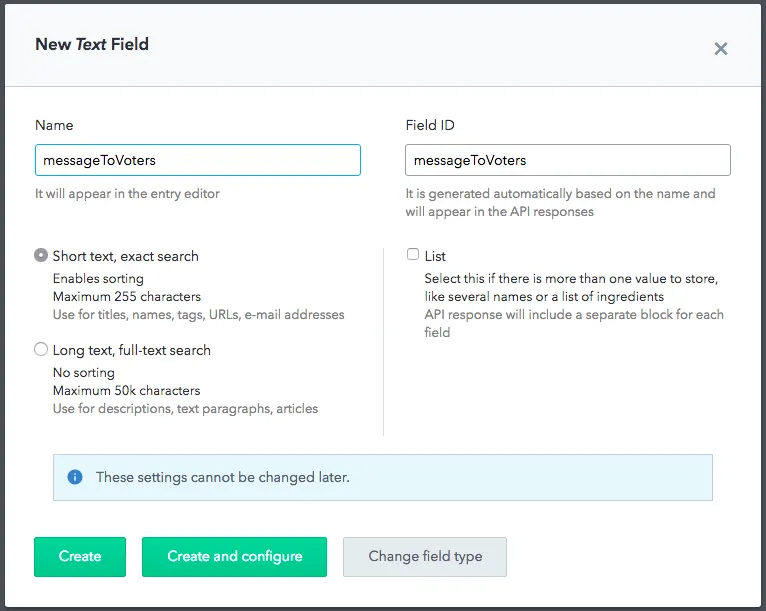Screen dimensions: 766x611
Task: Click the 'Maximum 255 characters' description line
Action: pyautogui.click(x=127, y=296)
